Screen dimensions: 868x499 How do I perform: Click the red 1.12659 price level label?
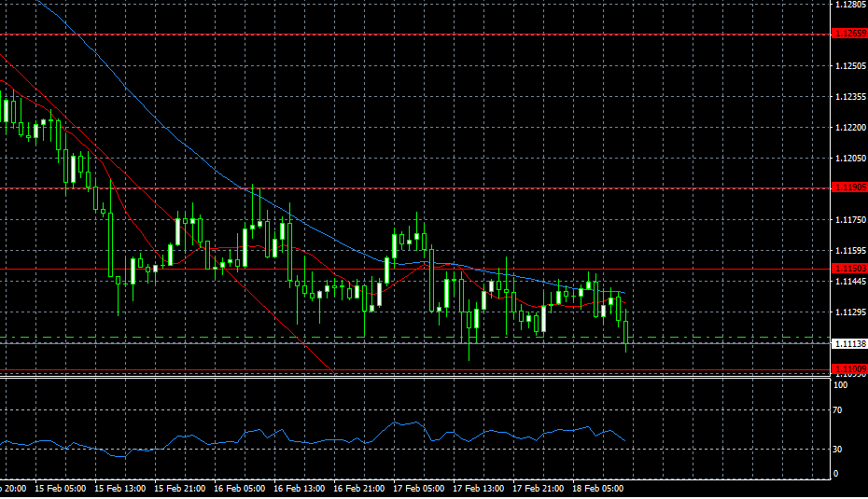[849, 34]
